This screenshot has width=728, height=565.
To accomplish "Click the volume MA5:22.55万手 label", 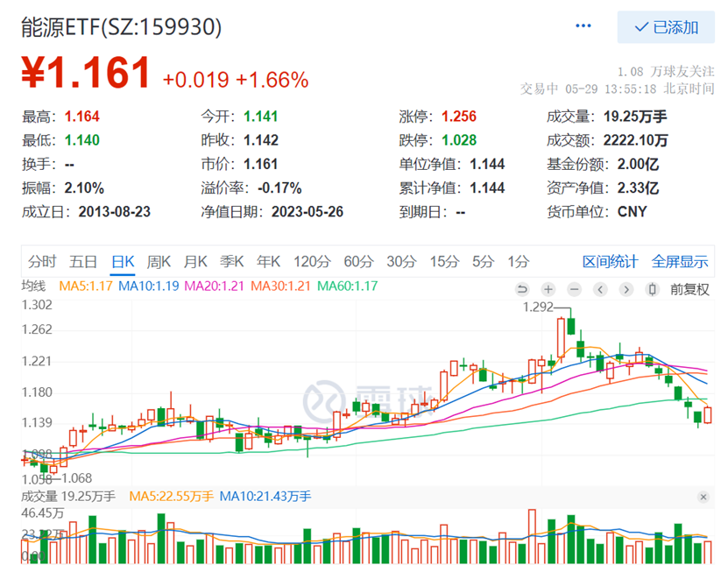I will (172, 497).
